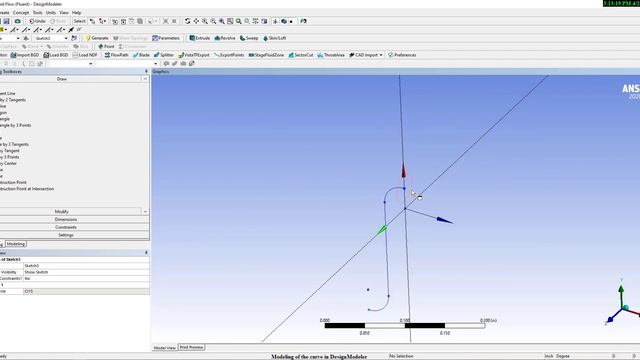The image size is (640, 360).
Task: Click the VistaTFExport tool
Action: [194, 55]
